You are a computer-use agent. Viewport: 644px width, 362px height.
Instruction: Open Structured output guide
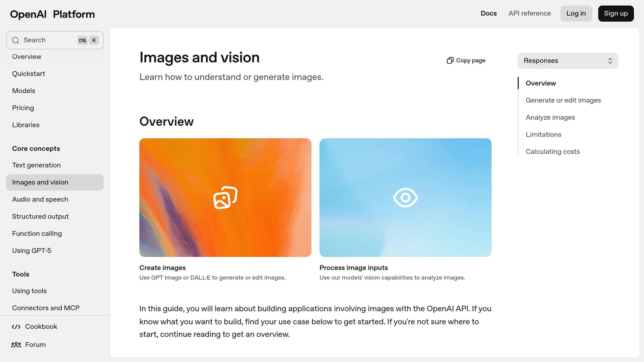click(40, 217)
